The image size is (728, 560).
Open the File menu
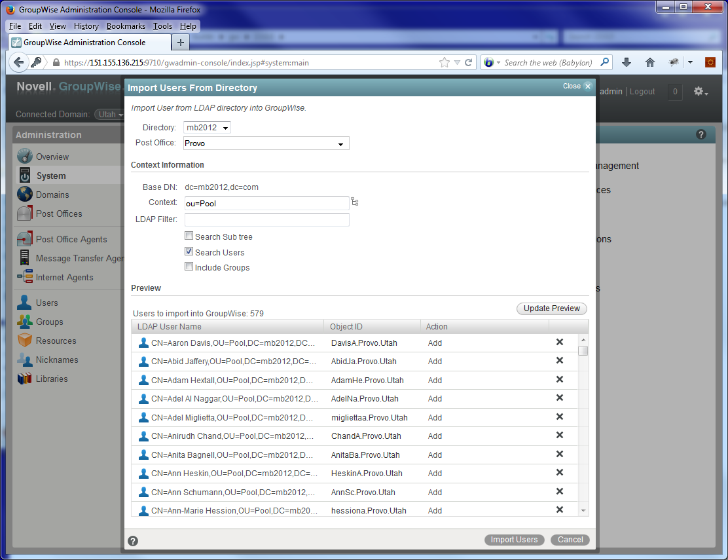[15, 26]
